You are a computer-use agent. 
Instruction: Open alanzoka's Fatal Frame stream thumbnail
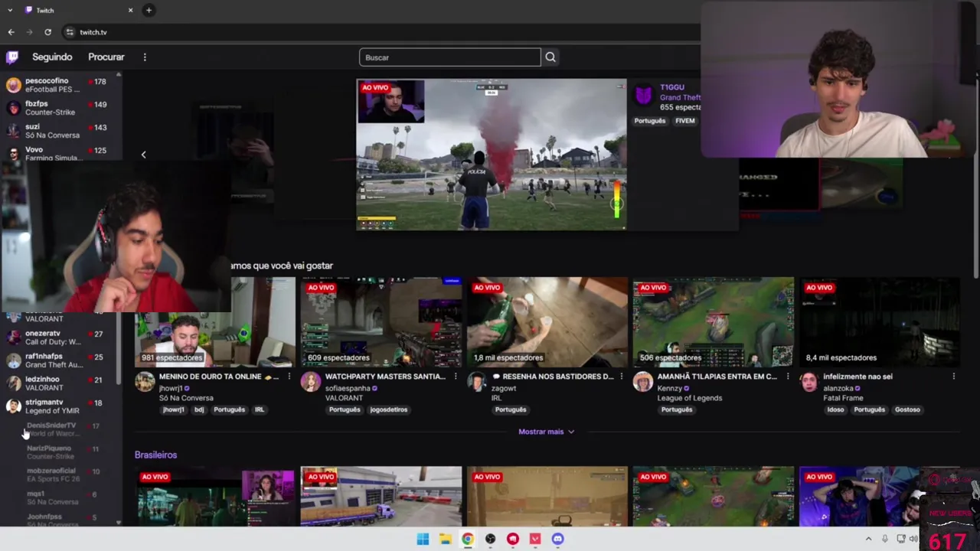coord(880,322)
